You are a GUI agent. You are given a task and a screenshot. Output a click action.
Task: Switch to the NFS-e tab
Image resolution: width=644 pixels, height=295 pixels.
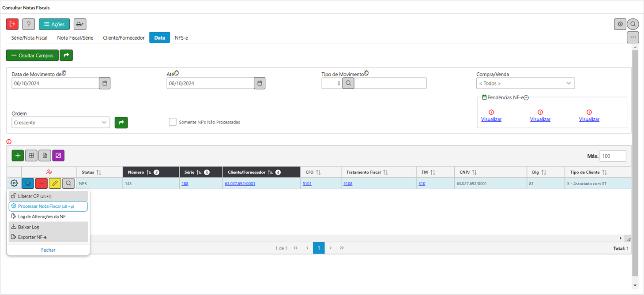[x=181, y=38]
